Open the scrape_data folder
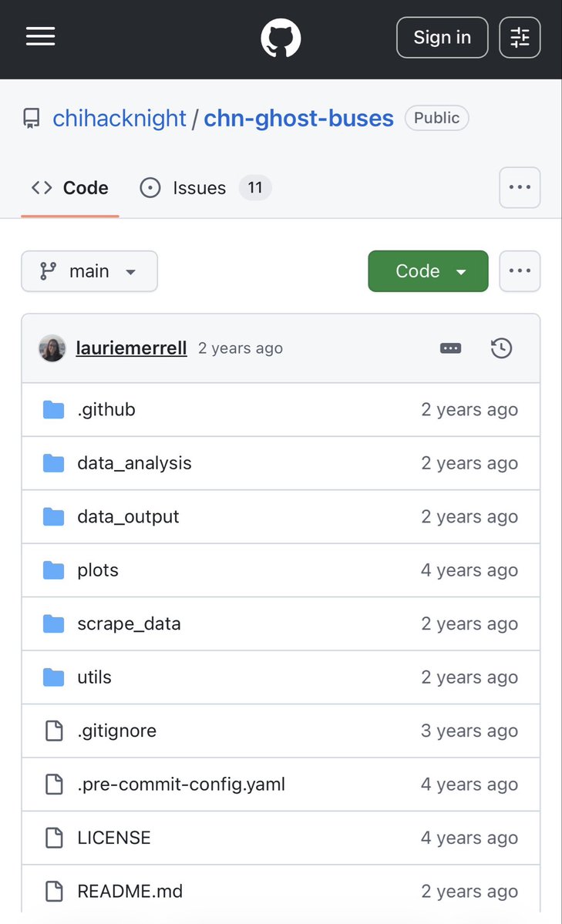562x924 pixels. click(x=130, y=624)
